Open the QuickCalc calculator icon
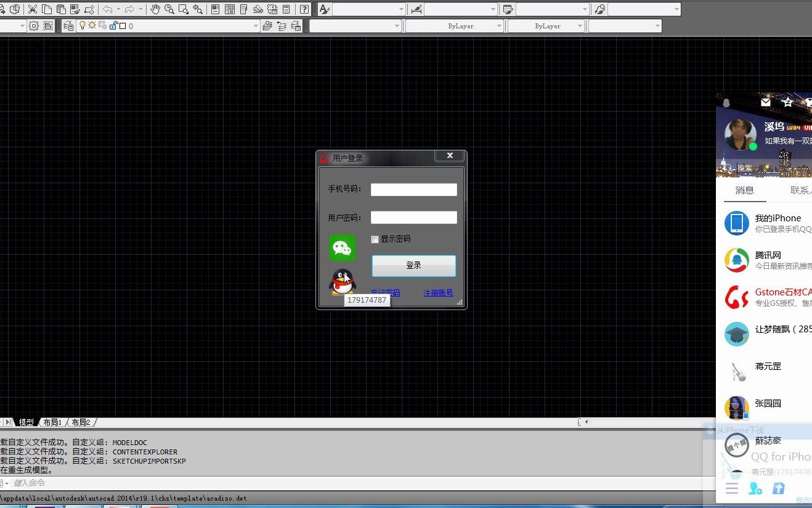 pyautogui.click(x=286, y=9)
